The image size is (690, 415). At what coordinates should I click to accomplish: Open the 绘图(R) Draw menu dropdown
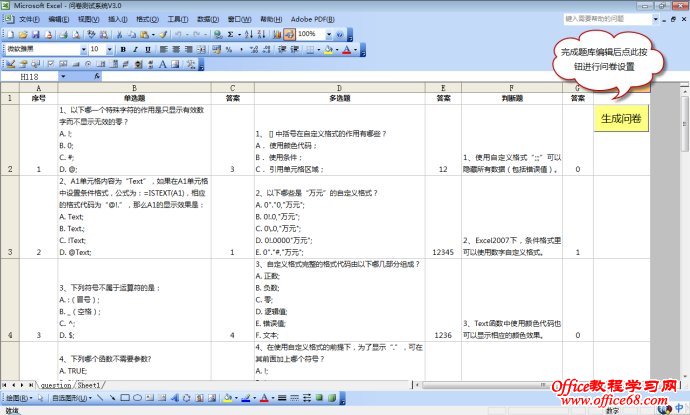pos(19,398)
